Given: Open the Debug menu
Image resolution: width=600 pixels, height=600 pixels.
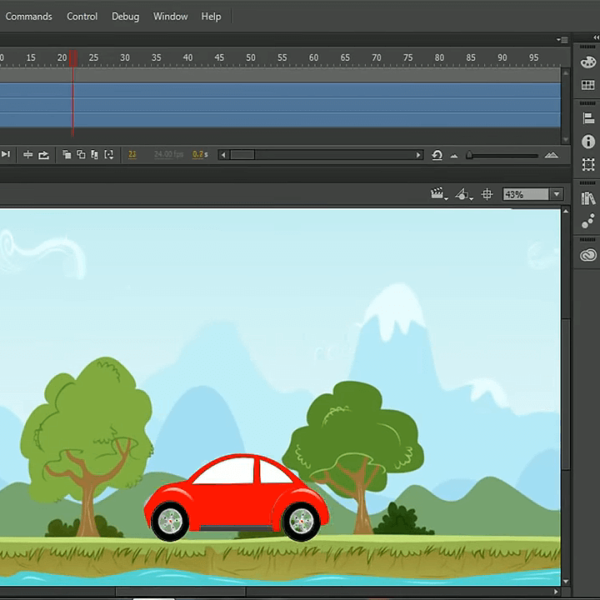Looking at the screenshot, I should point(125,17).
